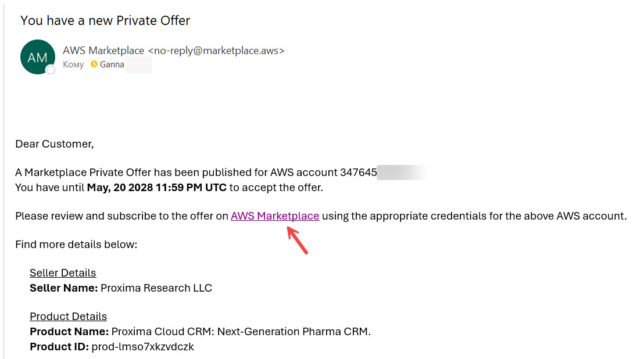
Task: Click the yellow clock icon beside Ganna
Action: point(94,64)
